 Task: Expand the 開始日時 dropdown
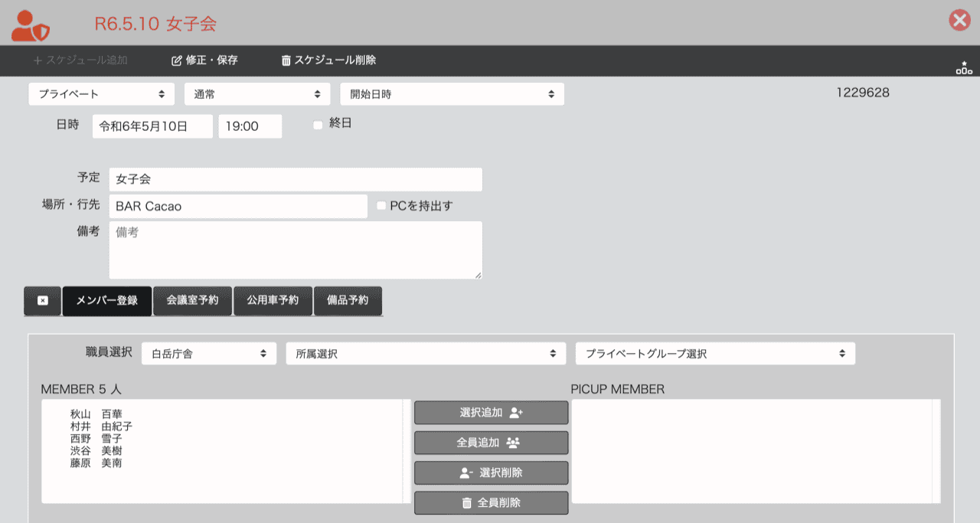point(452,94)
